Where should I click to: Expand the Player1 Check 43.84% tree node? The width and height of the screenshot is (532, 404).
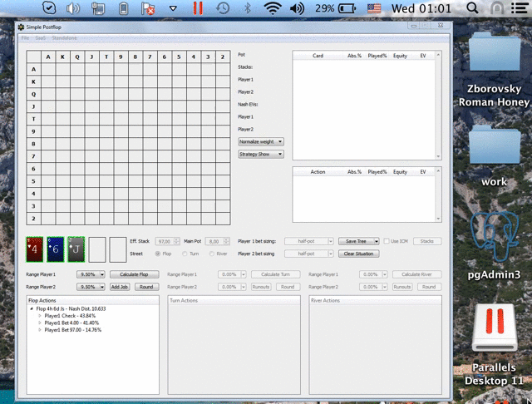click(x=39, y=316)
